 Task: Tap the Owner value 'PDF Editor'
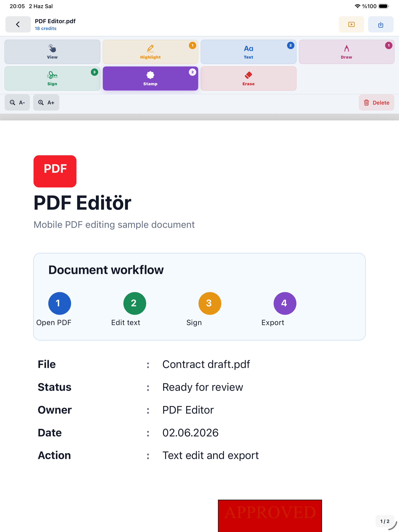[188, 410]
